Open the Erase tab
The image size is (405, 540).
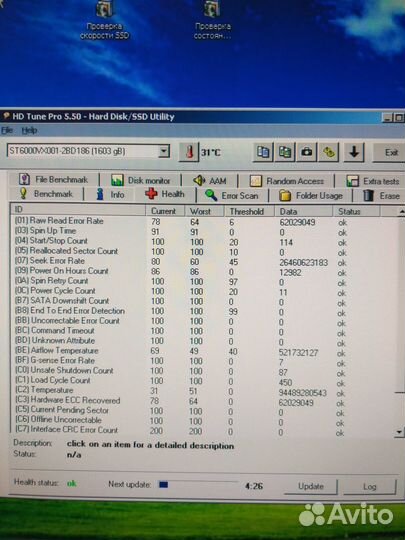tap(382, 196)
